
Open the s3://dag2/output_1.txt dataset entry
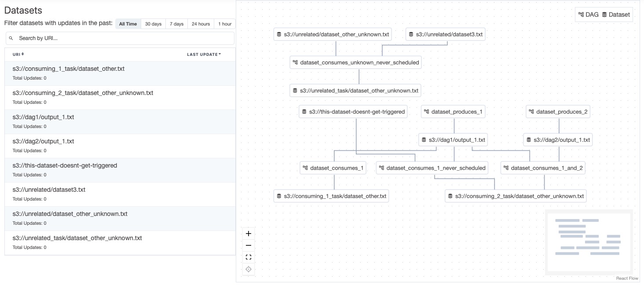coord(43,141)
